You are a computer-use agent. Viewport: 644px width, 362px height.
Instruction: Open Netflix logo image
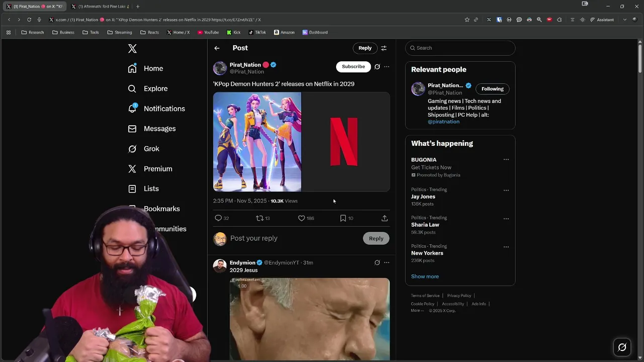346,142
